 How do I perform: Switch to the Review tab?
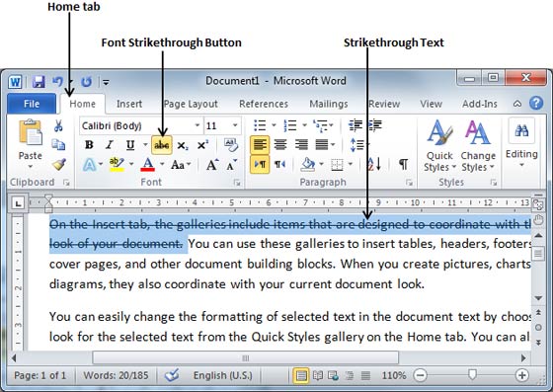click(384, 104)
